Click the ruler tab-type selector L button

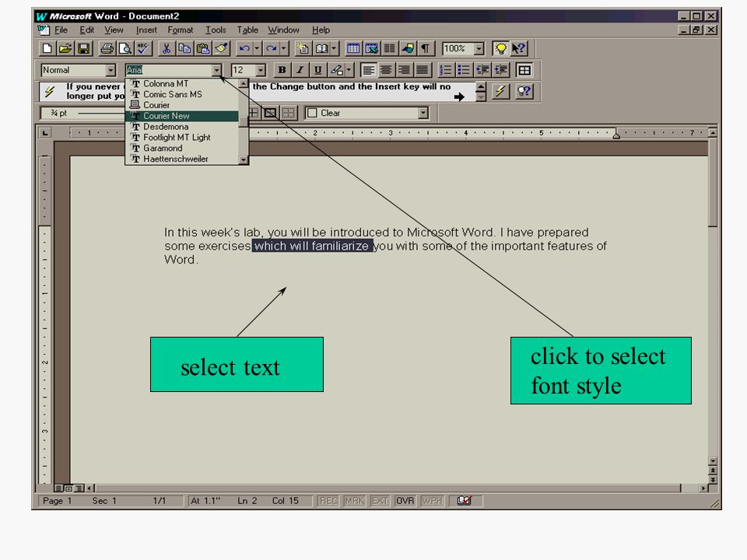(45, 133)
